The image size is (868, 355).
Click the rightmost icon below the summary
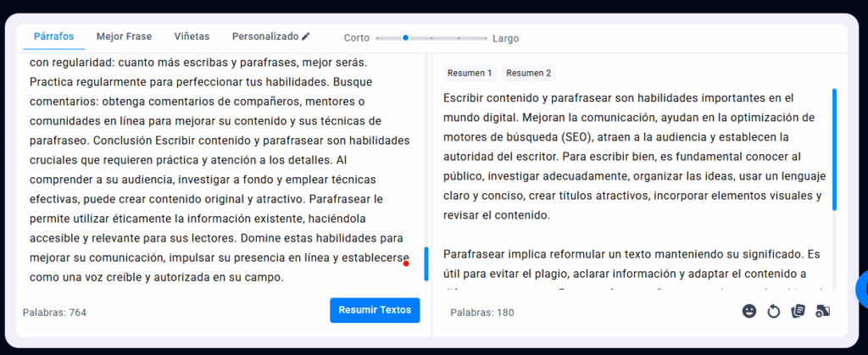point(821,311)
